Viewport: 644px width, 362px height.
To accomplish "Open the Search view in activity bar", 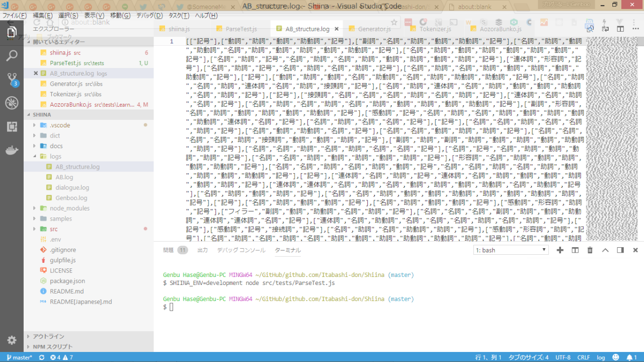I will tap(12, 55).
